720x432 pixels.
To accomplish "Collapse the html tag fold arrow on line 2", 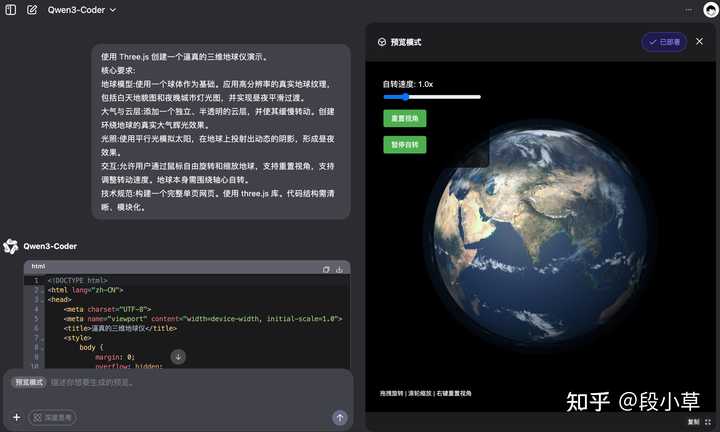I will 41,290.
